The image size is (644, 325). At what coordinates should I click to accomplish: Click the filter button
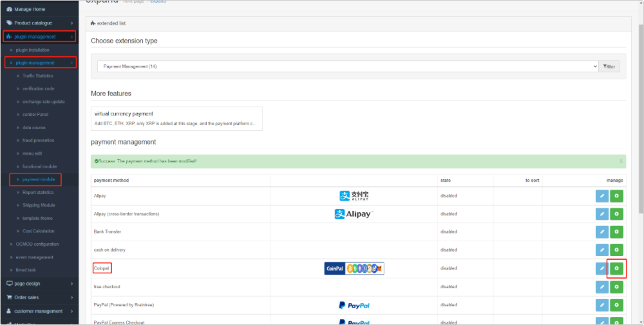tap(609, 66)
